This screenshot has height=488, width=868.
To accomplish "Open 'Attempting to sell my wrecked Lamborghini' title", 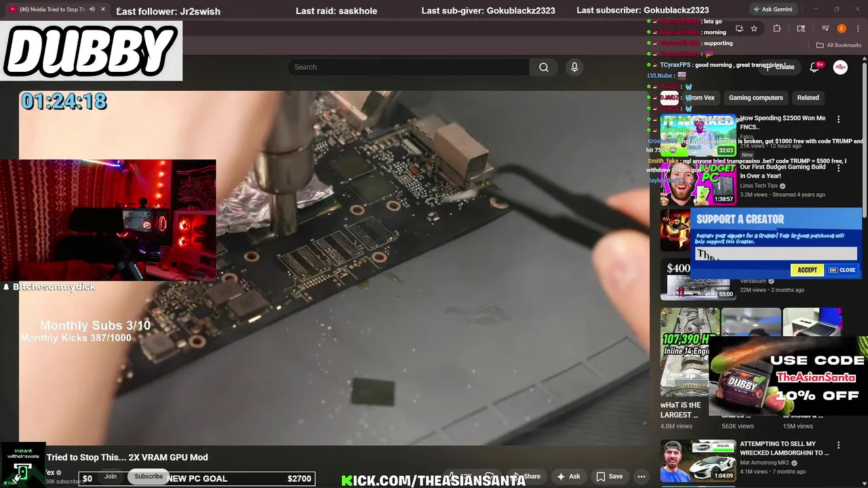I will tap(784, 448).
